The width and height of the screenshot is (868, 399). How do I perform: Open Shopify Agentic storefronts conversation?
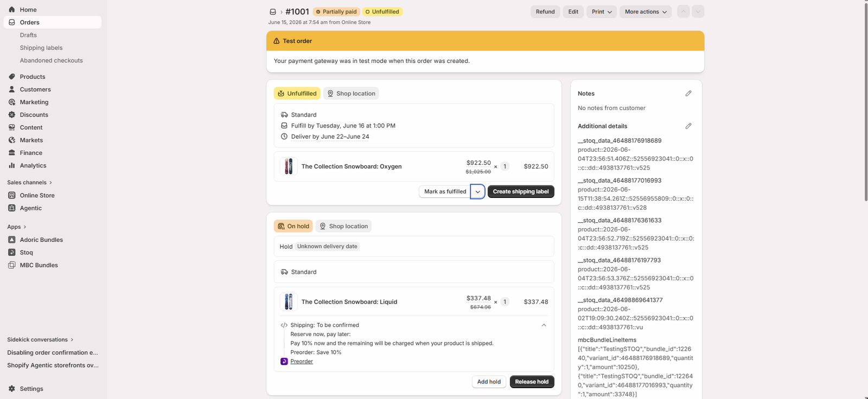coord(53,365)
